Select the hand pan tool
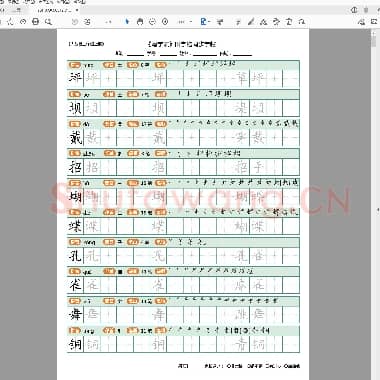380x380 pixels. pyautogui.click(x=140, y=22)
